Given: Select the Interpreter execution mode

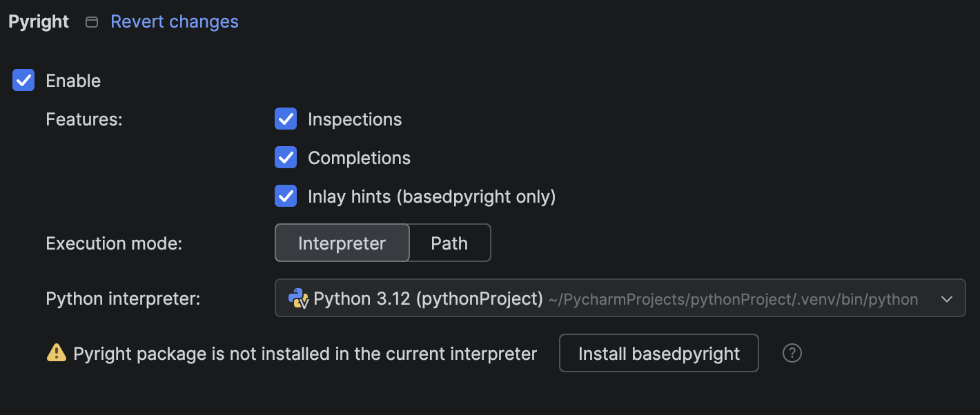Looking at the screenshot, I should click(342, 243).
